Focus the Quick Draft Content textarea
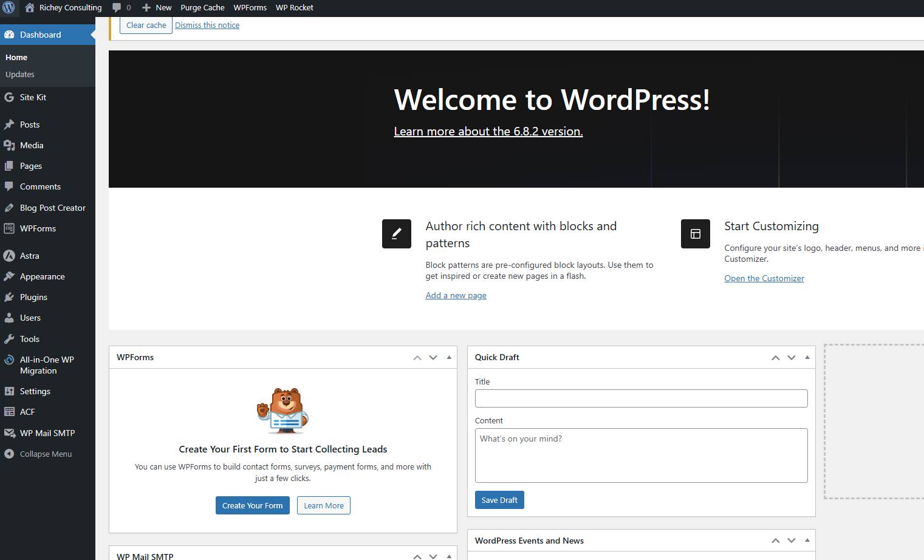 [642, 456]
